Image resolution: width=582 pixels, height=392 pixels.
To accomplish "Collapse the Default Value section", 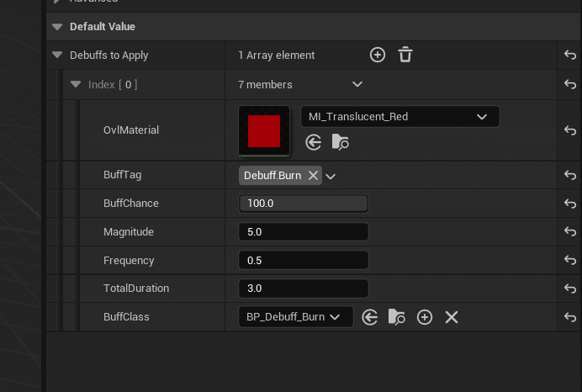I will click(x=57, y=27).
